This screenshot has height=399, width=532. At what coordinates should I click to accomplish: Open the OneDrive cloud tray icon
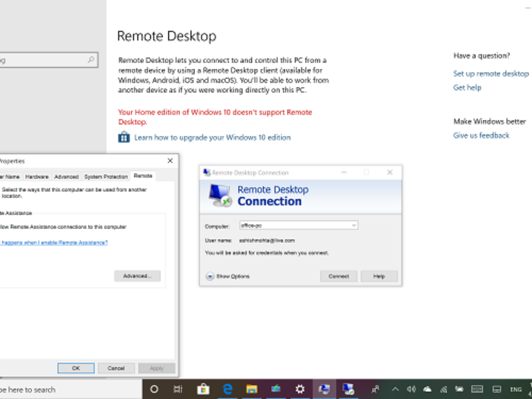click(x=427, y=389)
